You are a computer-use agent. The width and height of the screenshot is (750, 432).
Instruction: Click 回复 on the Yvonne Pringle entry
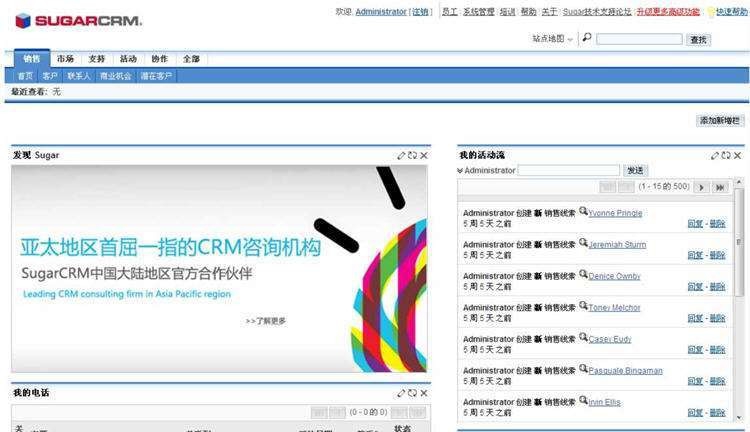(695, 223)
